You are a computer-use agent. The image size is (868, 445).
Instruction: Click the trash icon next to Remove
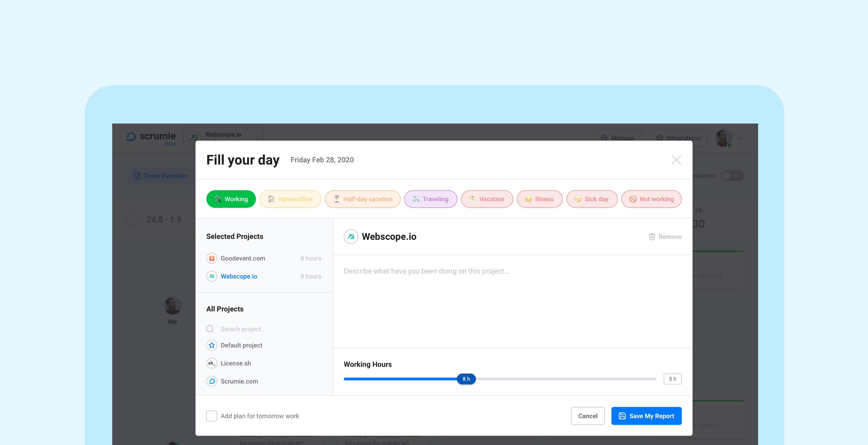pos(652,237)
